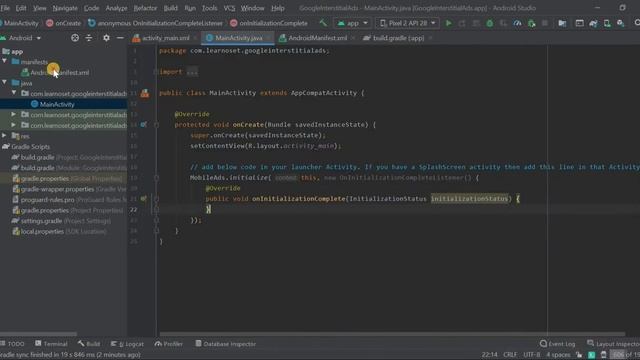Open the File menu
Image resolution: width=640 pixels, height=360 pixels.
point(5,8)
